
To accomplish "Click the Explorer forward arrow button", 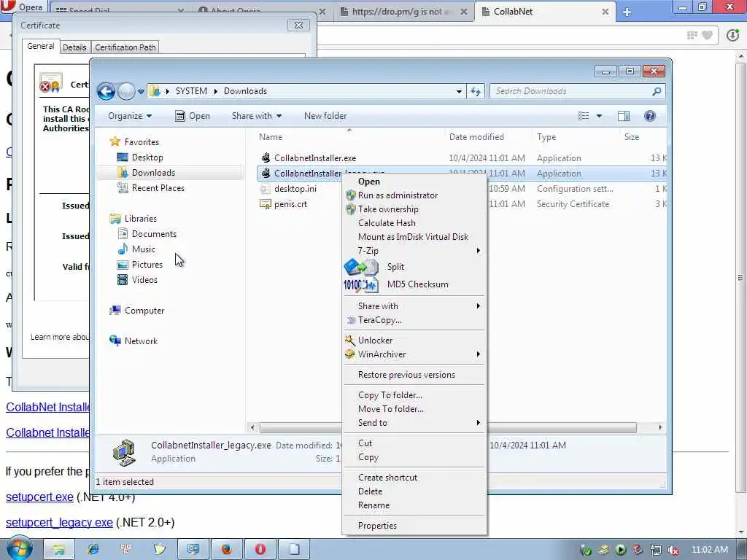I will pos(126,91).
